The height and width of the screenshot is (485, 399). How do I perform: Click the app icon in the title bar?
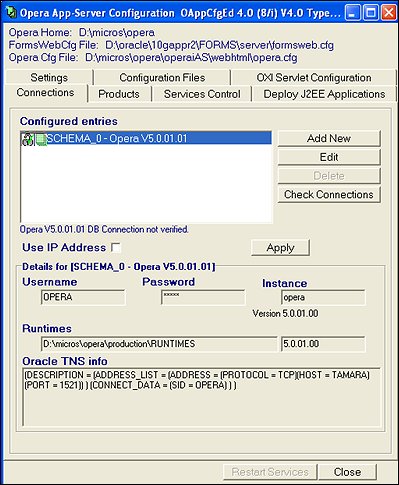[x=11, y=13]
